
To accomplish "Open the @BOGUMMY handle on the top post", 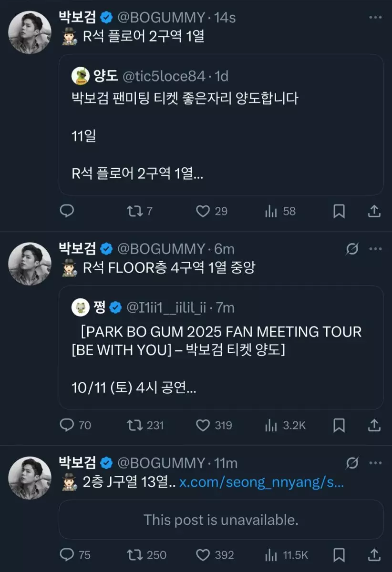I will coord(162,18).
